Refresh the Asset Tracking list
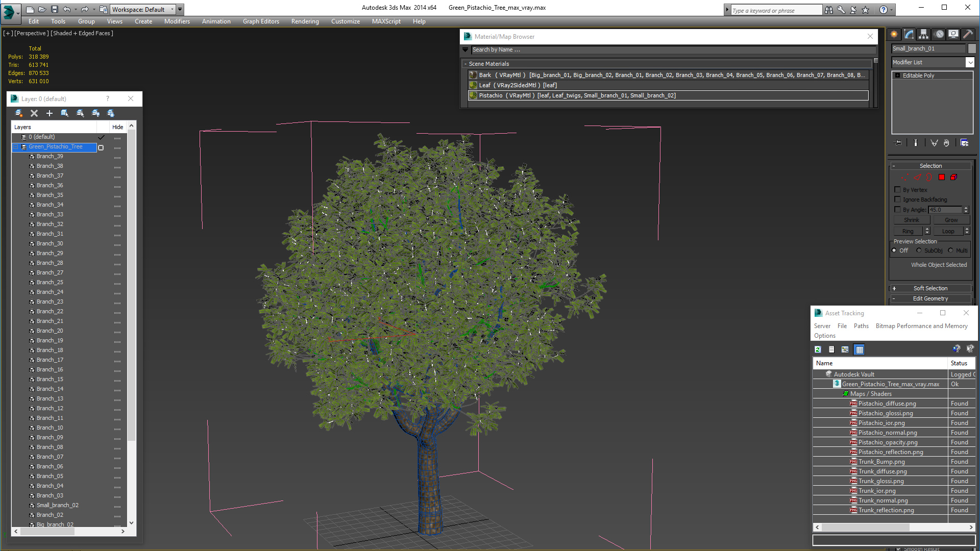The image size is (980, 551). click(x=818, y=349)
